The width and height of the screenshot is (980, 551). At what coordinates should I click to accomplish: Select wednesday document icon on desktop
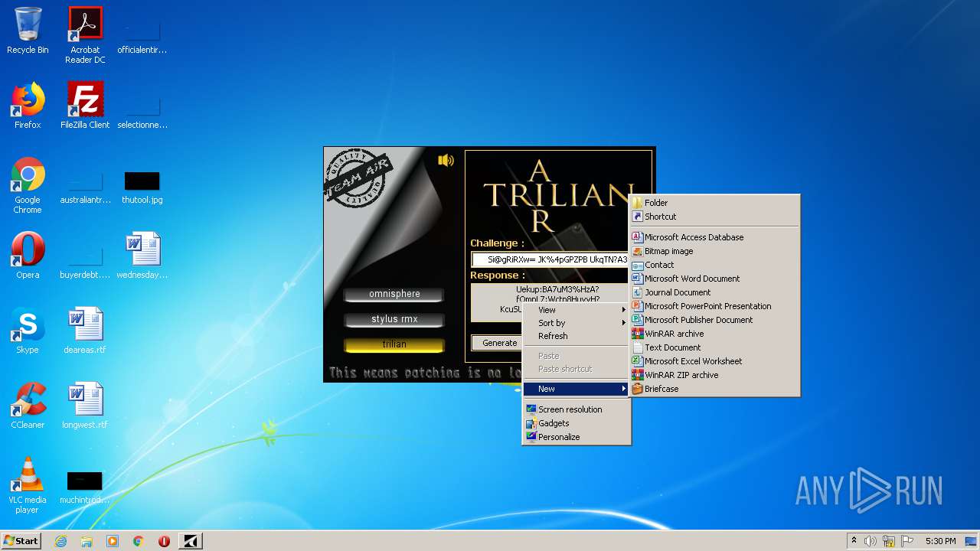(x=142, y=256)
